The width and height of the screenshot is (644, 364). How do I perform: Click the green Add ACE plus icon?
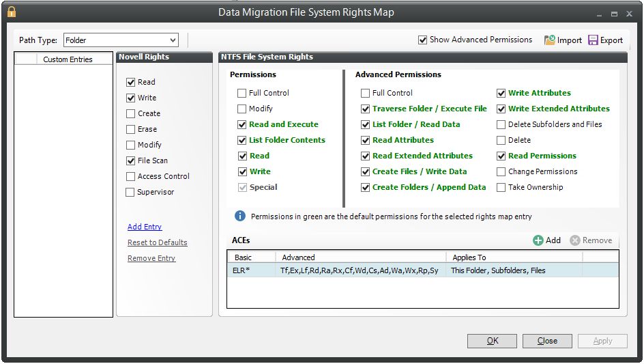click(538, 240)
